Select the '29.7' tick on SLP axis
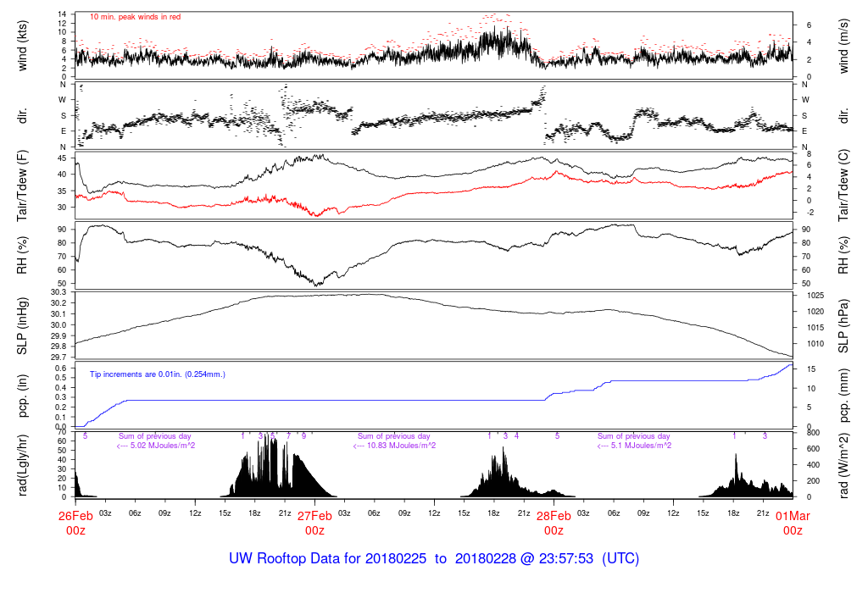This screenshot has width=868, height=593. (58, 357)
